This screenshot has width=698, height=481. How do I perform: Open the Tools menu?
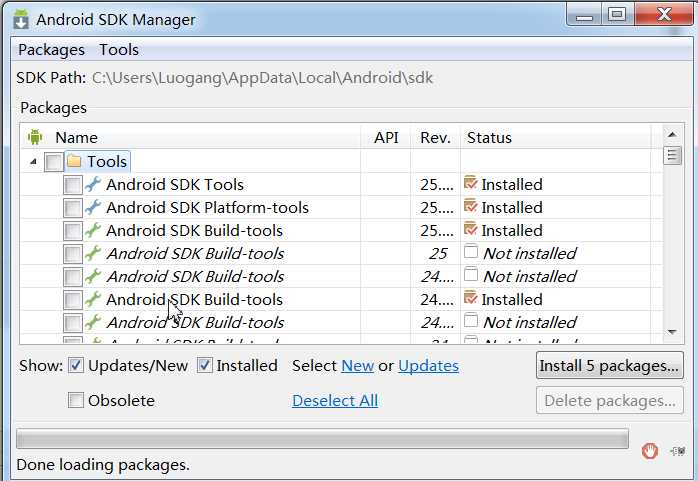(x=118, y=50)
